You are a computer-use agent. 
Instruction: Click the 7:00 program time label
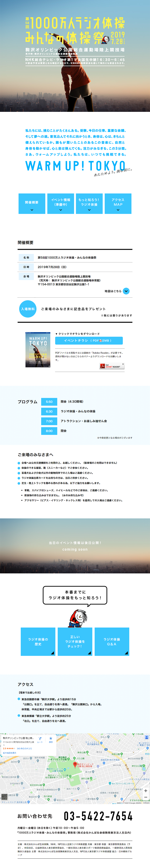click(x=49, y=421)
